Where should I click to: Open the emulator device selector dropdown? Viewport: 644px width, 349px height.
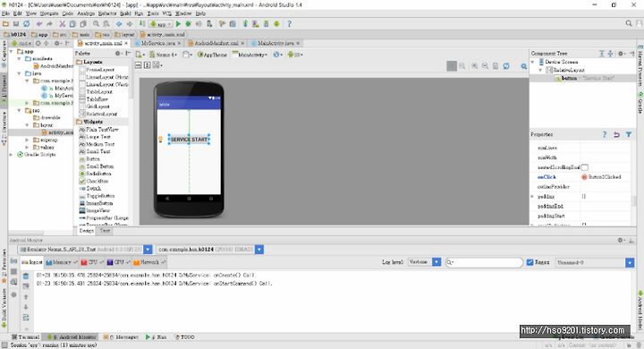pyautogui.click(x=148, y=250)
